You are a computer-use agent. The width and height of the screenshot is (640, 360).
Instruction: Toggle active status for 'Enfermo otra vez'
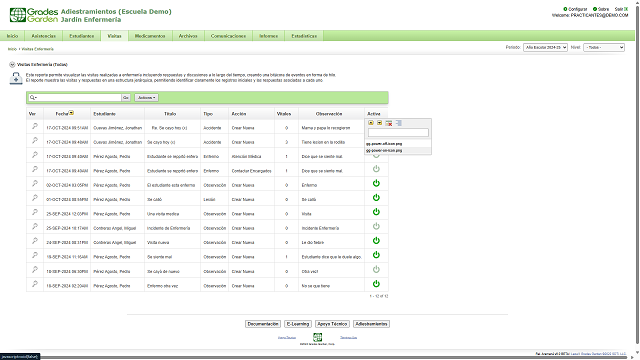coord(376,284)
